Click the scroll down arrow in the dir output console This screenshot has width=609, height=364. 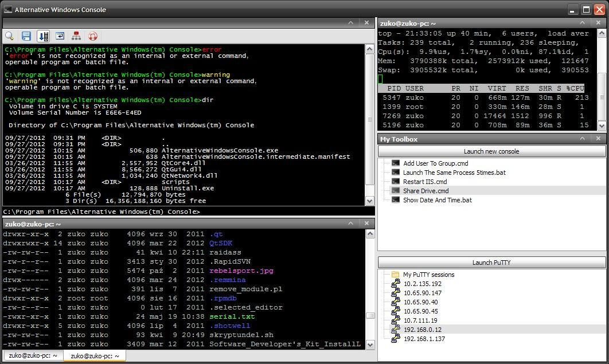click(x=369, y=201)
